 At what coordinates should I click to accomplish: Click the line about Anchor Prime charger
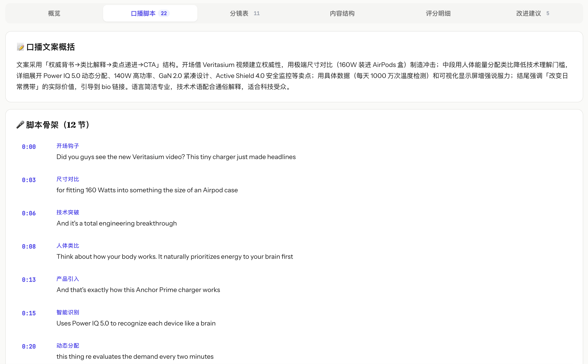[138, 290]
